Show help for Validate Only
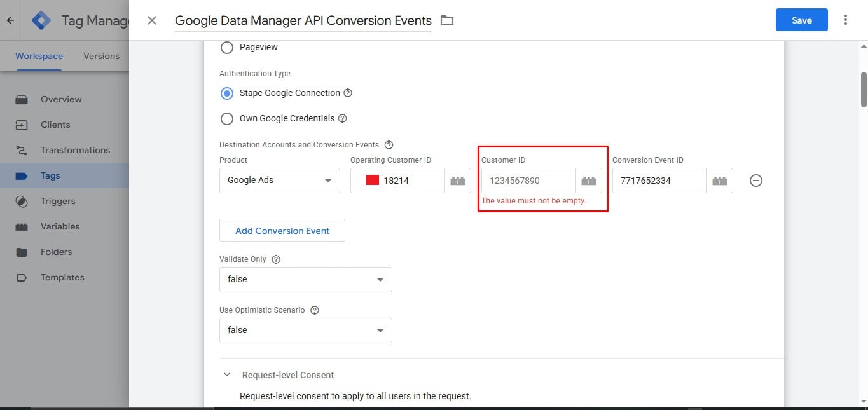 point(276,259)
